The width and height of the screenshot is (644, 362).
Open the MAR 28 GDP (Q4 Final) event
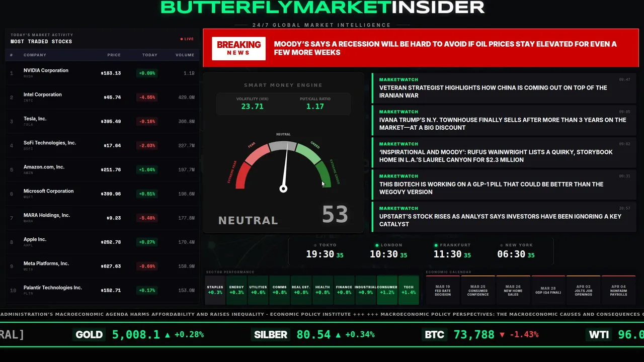click(548, 290)
